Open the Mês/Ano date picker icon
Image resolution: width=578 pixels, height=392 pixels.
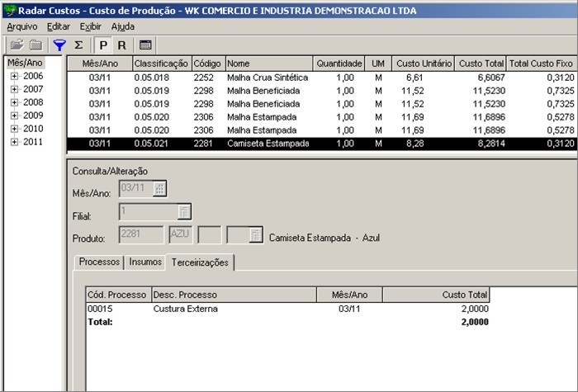pos(160,188)
